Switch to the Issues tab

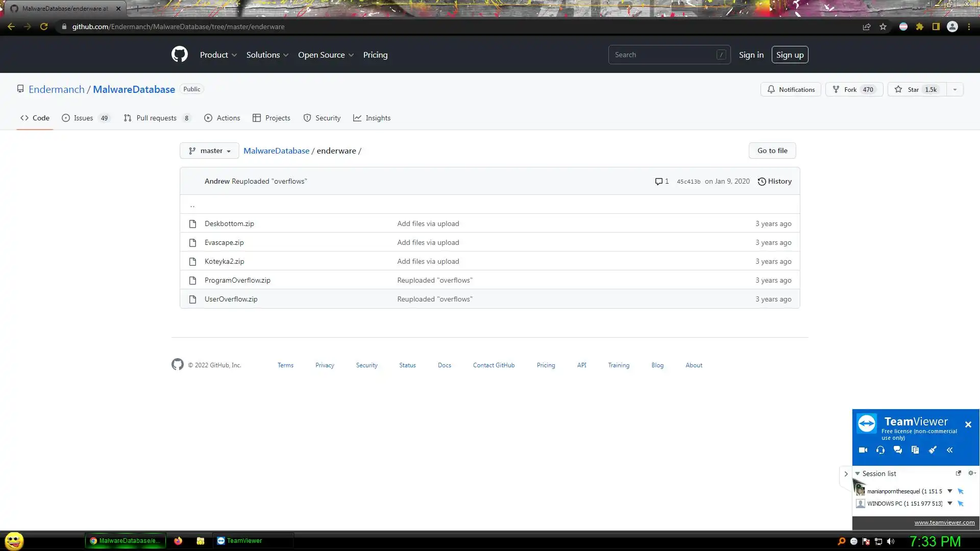[84, 118]
